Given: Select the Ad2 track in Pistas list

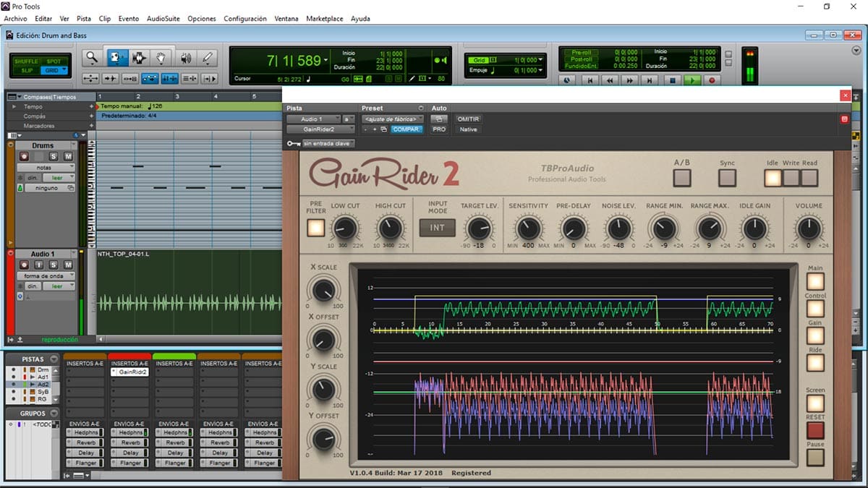Looking at the screenshot, I should click(43, 384).
